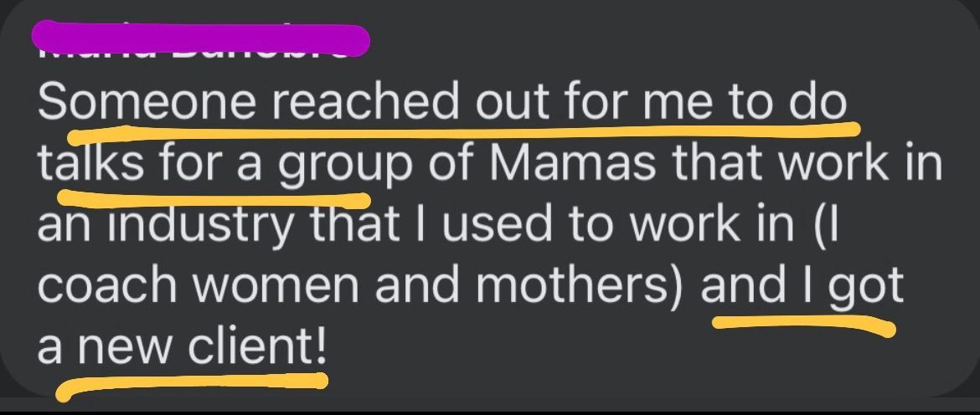Screen dimensions: 980x415
Task: Tap the sender name hidden under purple scribble
Action: point(200,38)
